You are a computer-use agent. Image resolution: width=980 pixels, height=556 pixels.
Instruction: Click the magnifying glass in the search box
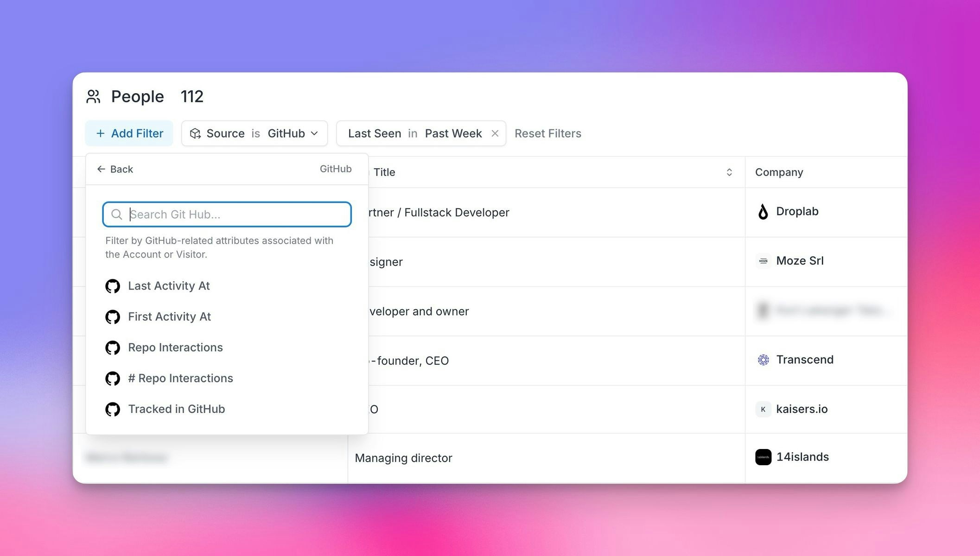pyautogui.click(x=117, y=214)
